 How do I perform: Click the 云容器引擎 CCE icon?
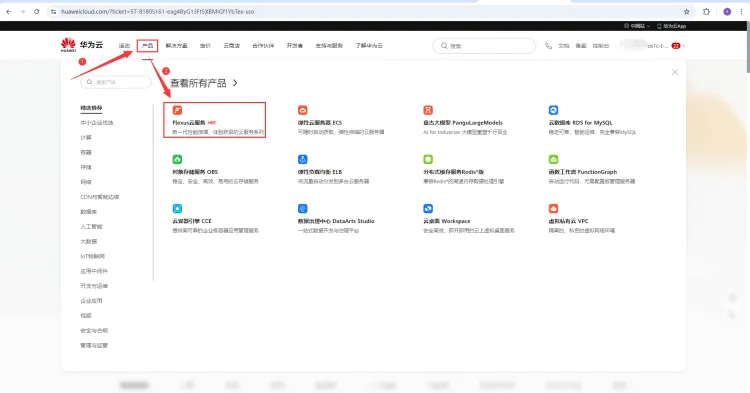point(177,208)
